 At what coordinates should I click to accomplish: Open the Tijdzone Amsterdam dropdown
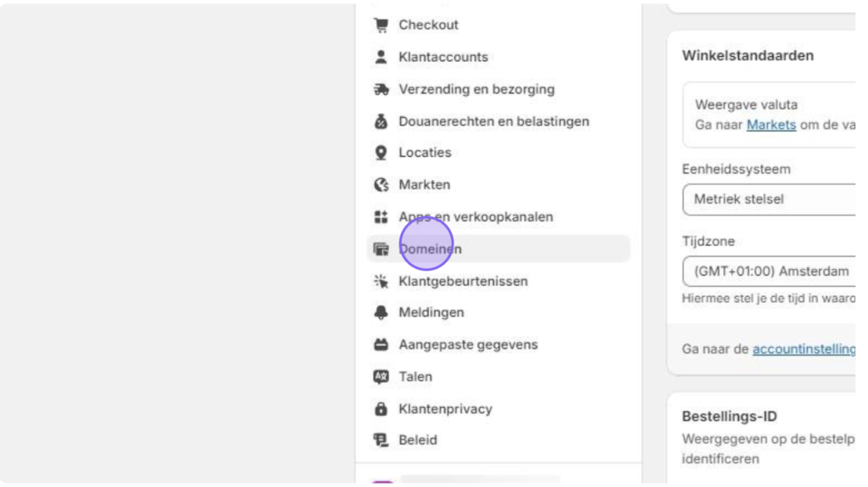[x=769, y=271]
